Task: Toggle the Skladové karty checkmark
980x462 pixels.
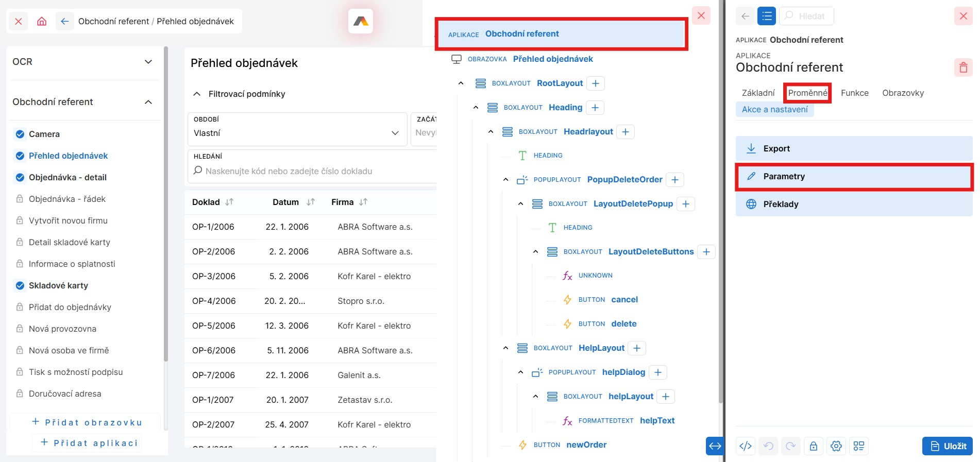Action: click(20, 286)
